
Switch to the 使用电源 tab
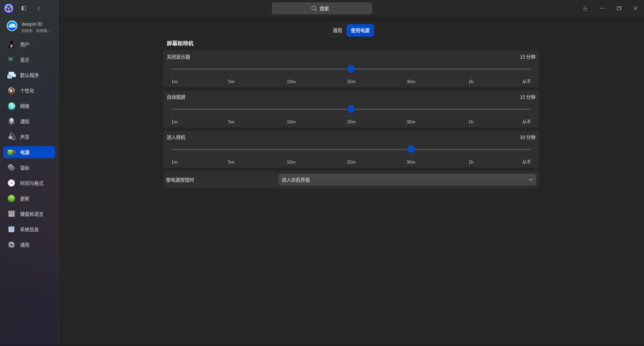(x=360, y=31)
